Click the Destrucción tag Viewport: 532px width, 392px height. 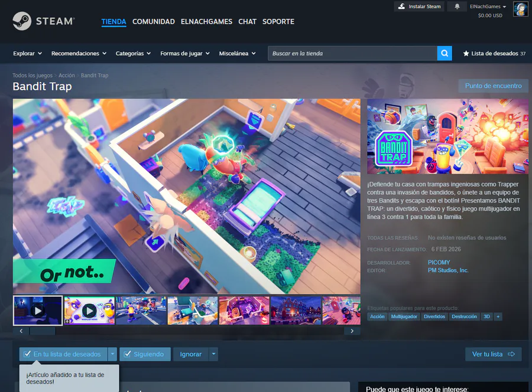[464, 316]
